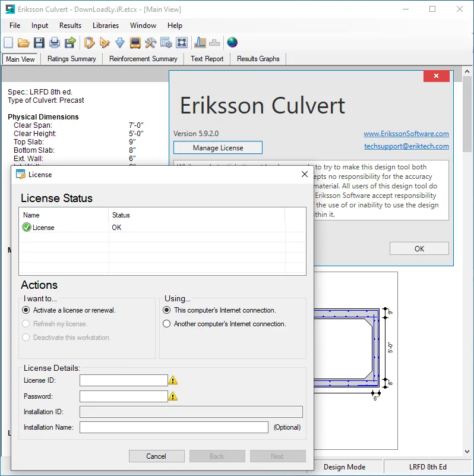The image size is (474, 476).
Task: Click the Design Mode status bar entry
Action: point(345,467)
